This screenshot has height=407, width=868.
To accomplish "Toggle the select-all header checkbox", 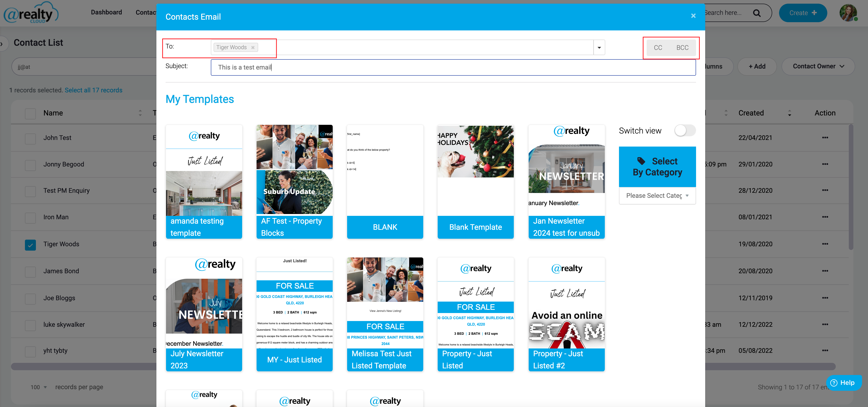I will pos(30,114).
